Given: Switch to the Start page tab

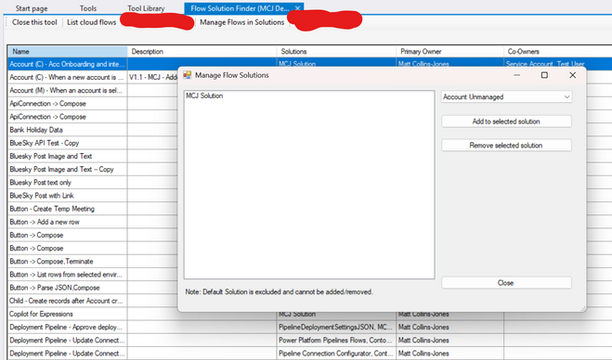Looking at the screenshot, I should pyautogui.click(x=31, y=8).
